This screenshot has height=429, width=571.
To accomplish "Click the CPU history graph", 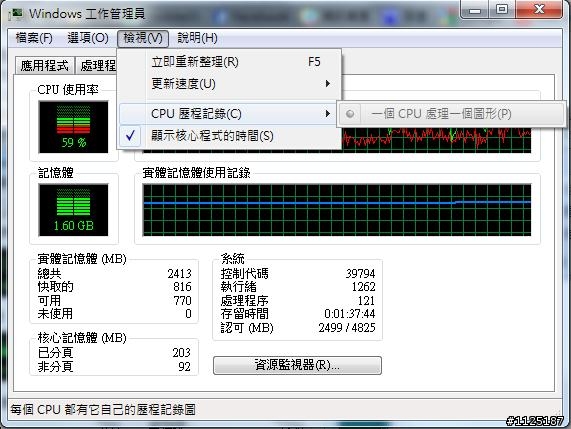I will (x=436, y=140).
